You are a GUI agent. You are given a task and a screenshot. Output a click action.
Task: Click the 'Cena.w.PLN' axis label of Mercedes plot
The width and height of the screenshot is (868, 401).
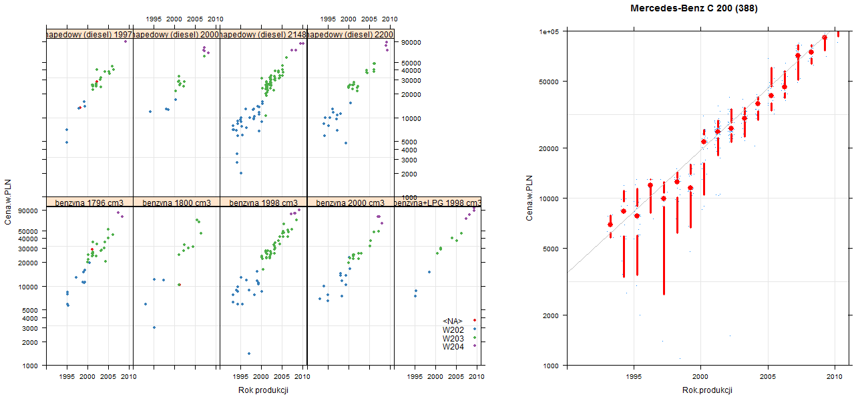(529, 198)
